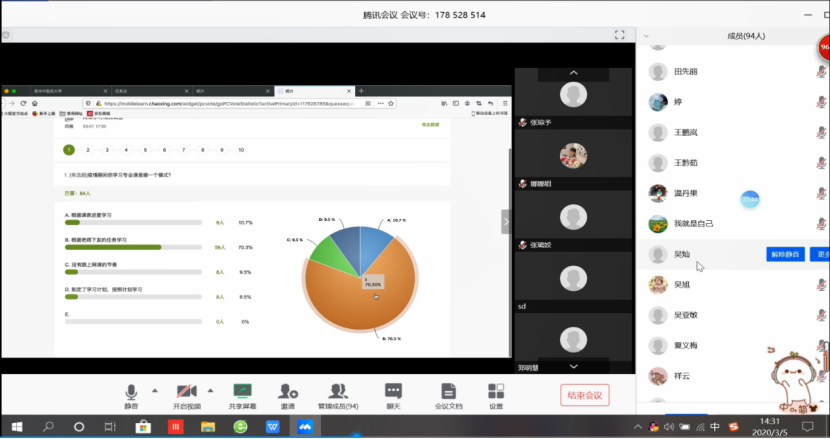Collapse the 成员 panel header chevron

point(646,36)
